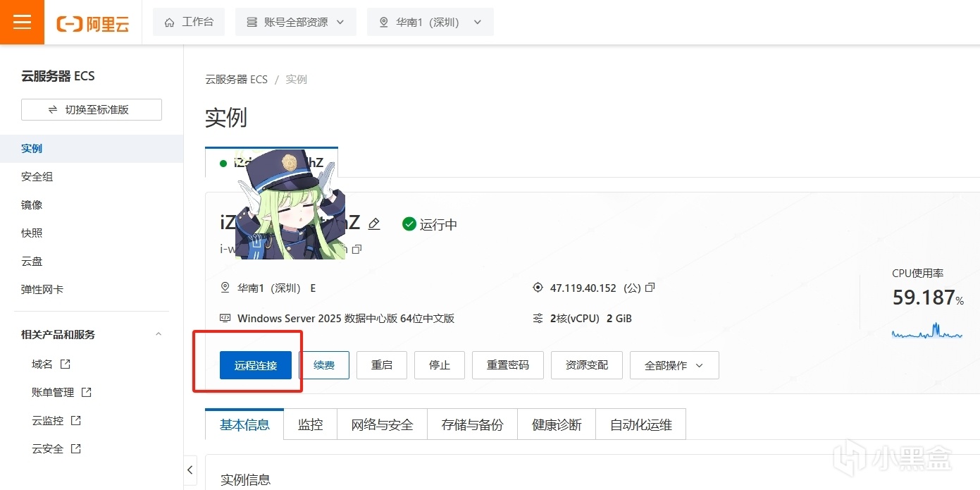
Task: Expand 账号全部资源 resource dropdown
Action: 296,22
